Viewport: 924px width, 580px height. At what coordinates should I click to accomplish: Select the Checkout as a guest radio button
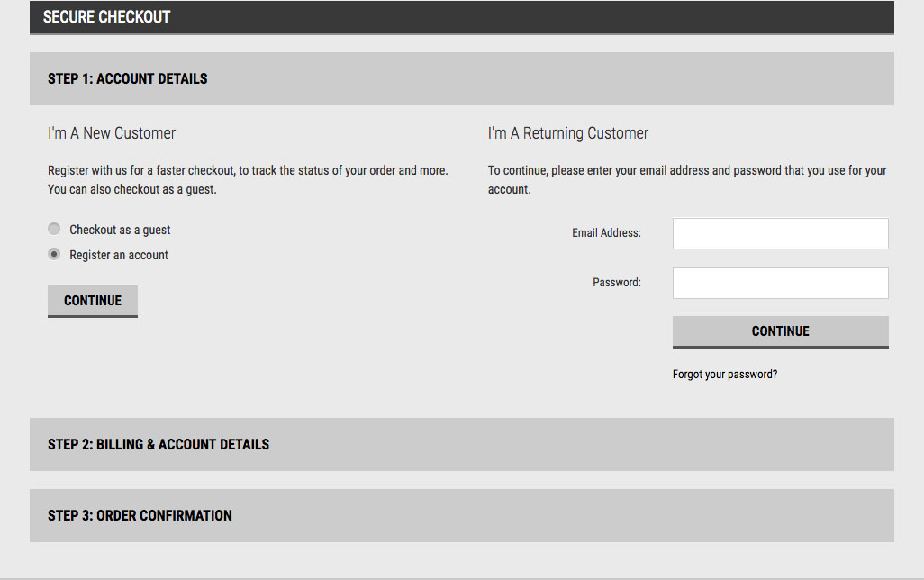pyautogui.click(x=54, y=230)
